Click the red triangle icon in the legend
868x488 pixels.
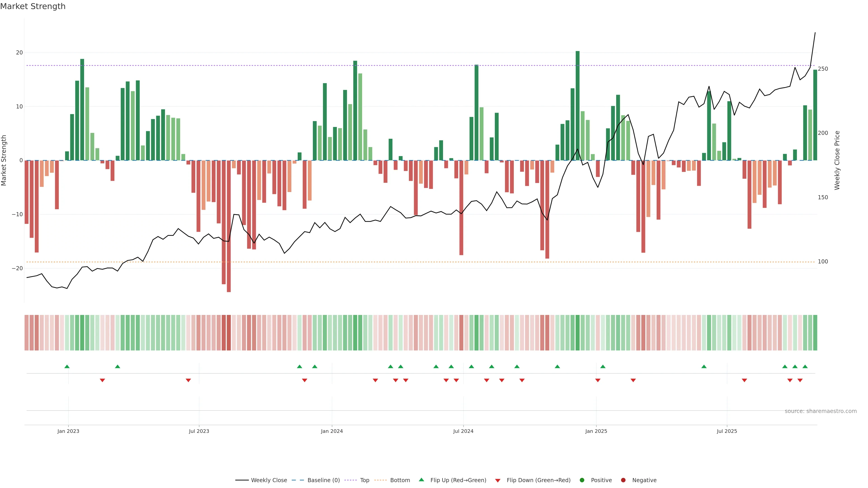(498, 481)
